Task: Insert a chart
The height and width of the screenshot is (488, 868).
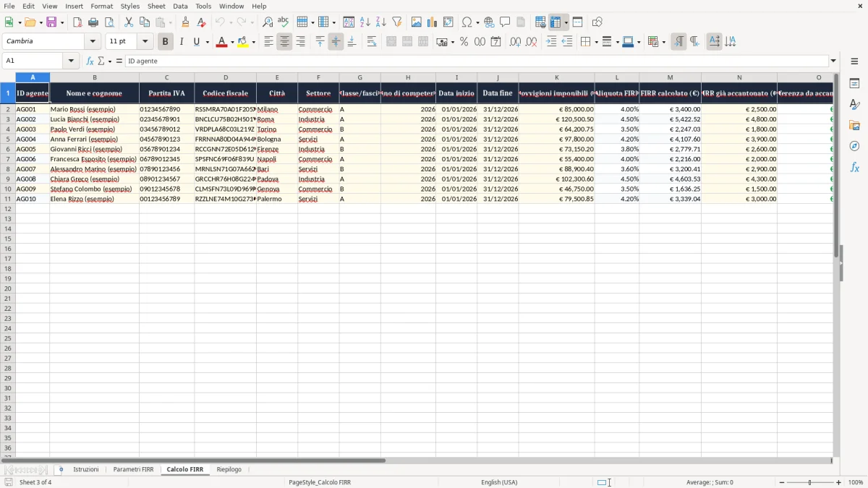Action: (433, 22)
